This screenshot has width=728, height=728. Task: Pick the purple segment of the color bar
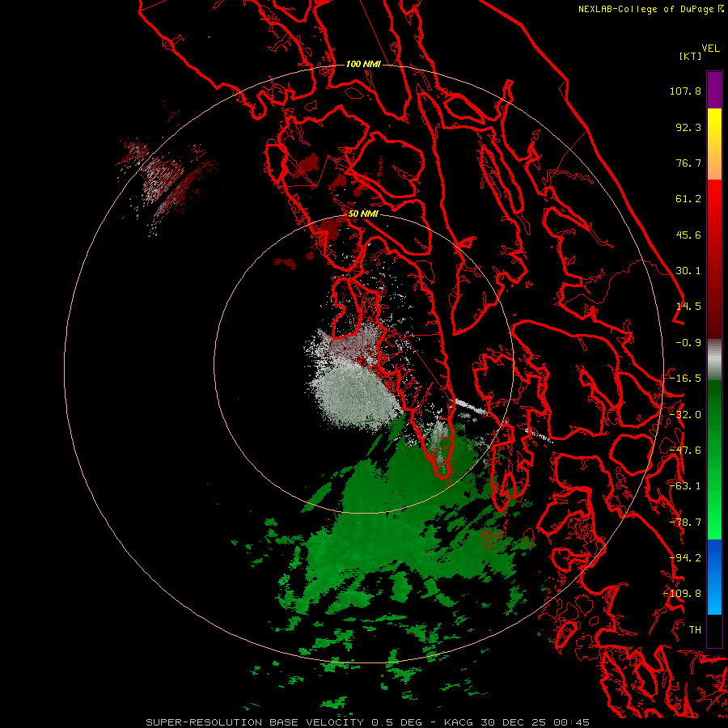[714, 91]
